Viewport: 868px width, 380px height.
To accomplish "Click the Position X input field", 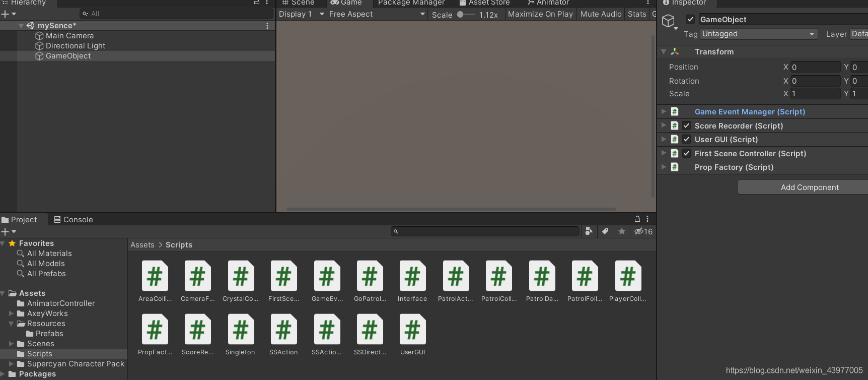I will click(816, 67).
